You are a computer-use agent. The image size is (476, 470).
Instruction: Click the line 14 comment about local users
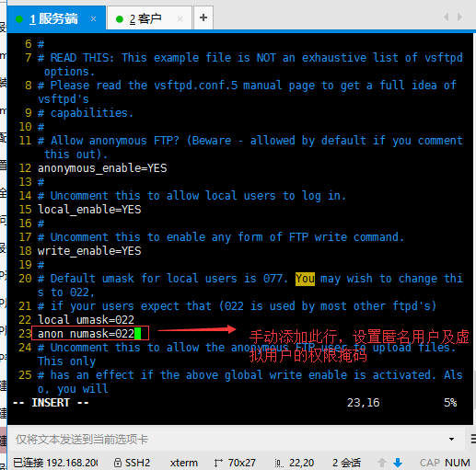pyautogui.click(x=192, y=196)
